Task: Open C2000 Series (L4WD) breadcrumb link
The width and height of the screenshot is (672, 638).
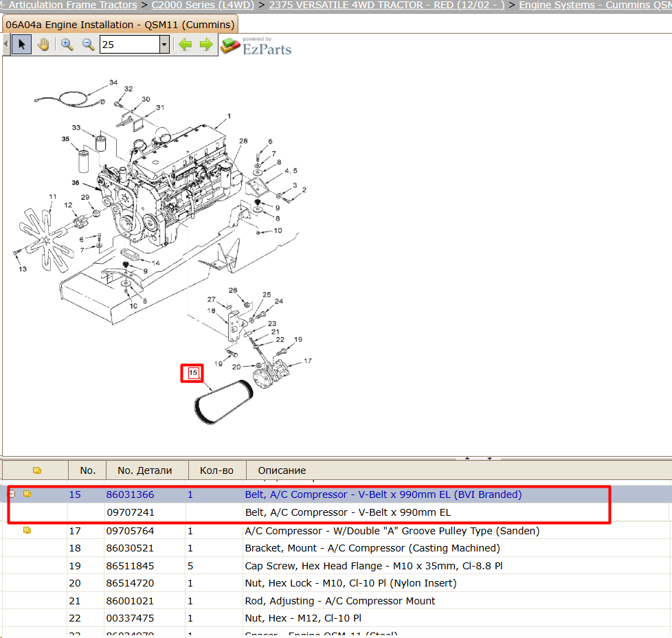Action: click(x=203, y=5)
